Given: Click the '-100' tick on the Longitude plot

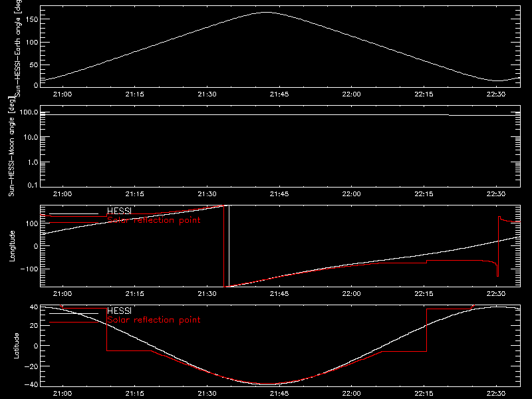Looking at the screenshot, I should [x=29, y=269].
